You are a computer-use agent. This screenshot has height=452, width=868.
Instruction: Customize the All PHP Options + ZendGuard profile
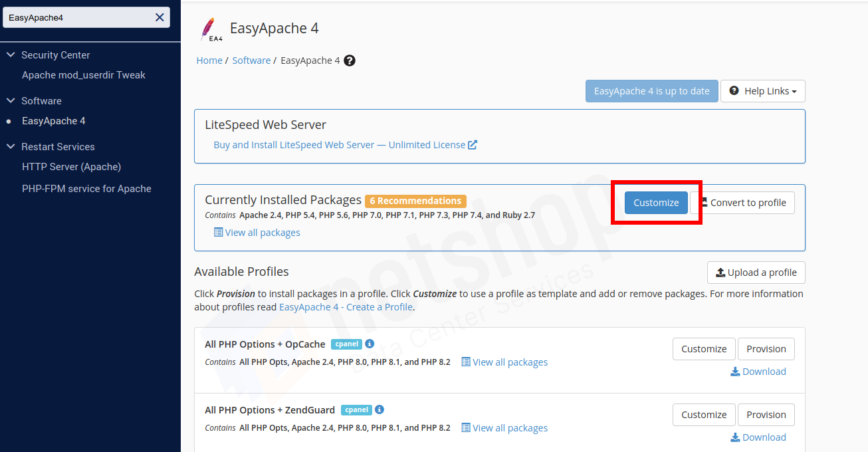point(704,415)
